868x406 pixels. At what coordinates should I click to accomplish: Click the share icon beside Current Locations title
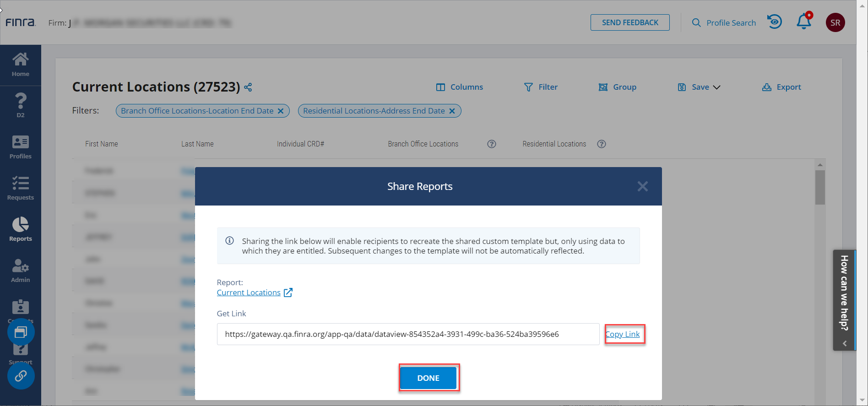coord(248,87)
